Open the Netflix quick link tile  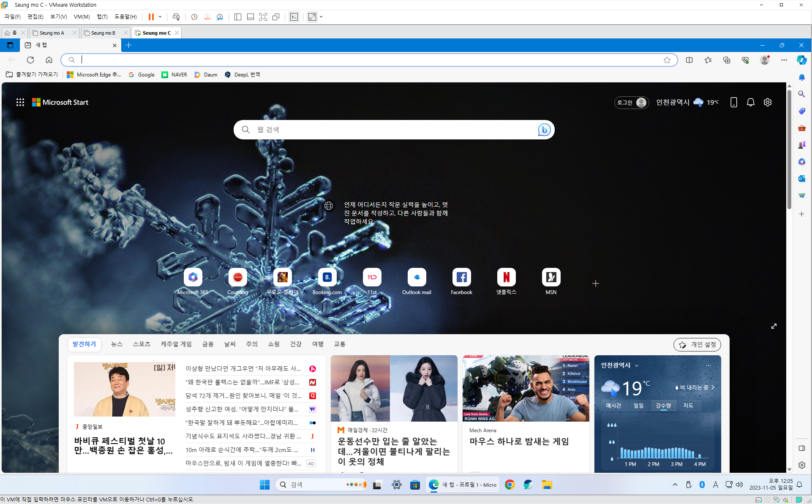506,278
